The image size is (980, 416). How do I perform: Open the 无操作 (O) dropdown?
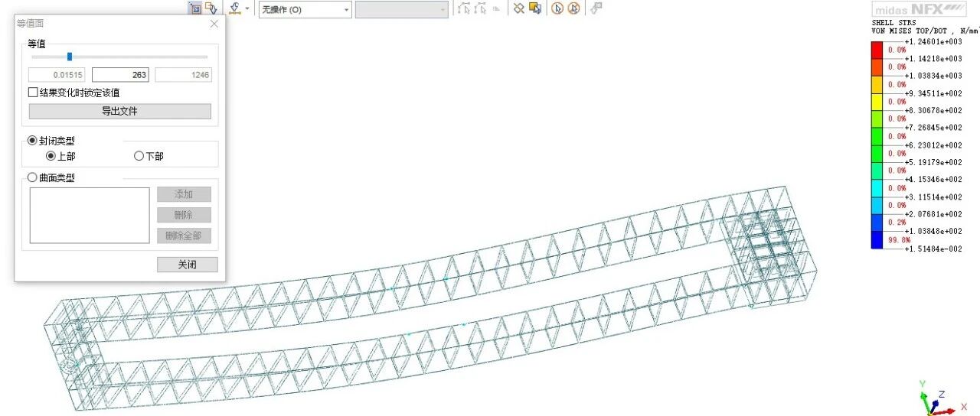[305, 9]
